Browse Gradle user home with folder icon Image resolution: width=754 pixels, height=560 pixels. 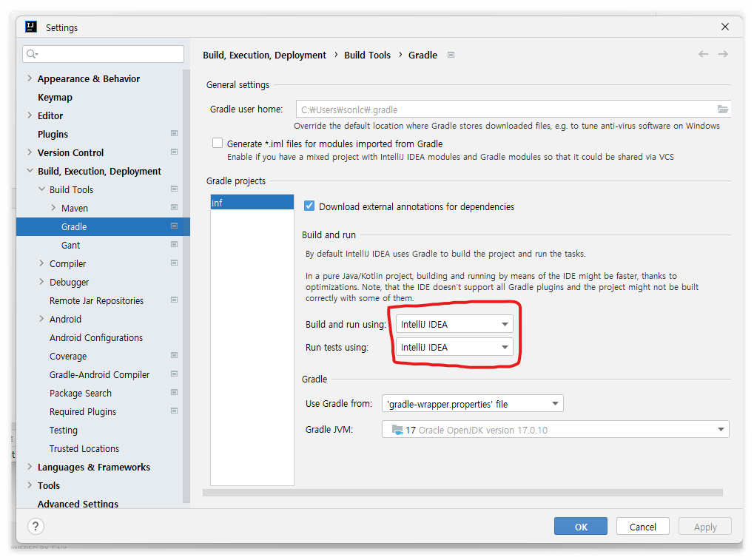(x=722, y=109)
